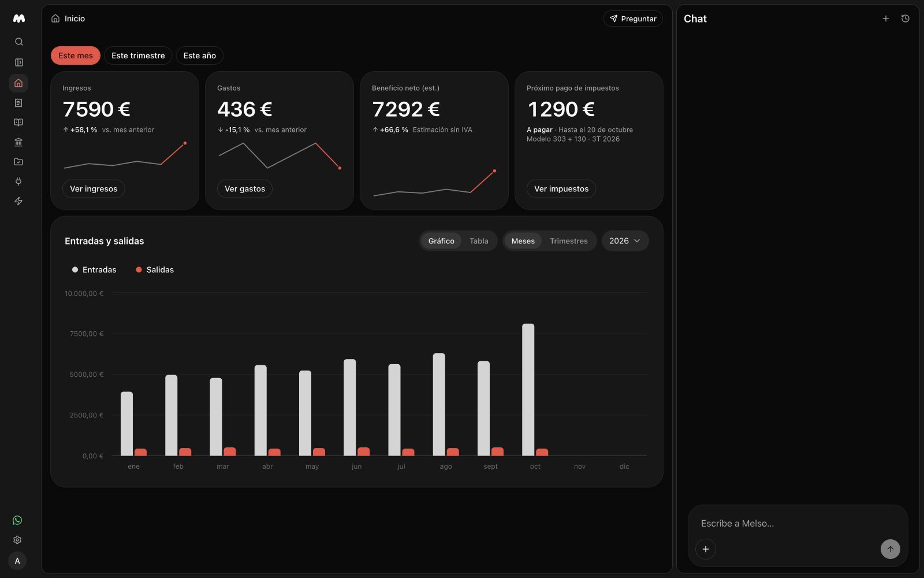
Task: Click the plug integrations icon
Action: (18, 181)
